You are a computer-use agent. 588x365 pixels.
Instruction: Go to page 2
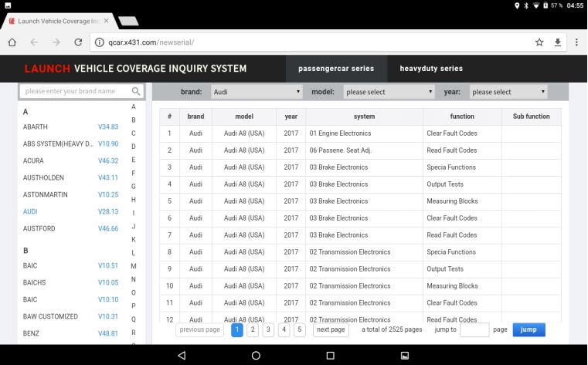pos(253,330)
